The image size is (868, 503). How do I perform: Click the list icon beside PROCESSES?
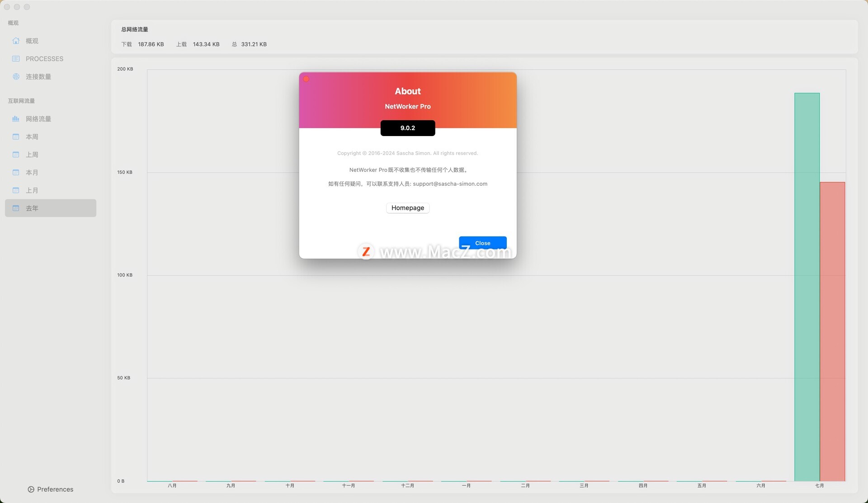pos(16,59)
